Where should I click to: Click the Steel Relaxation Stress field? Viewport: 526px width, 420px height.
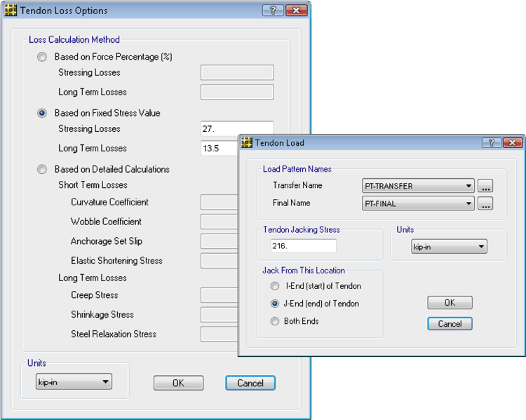point(220,334)
